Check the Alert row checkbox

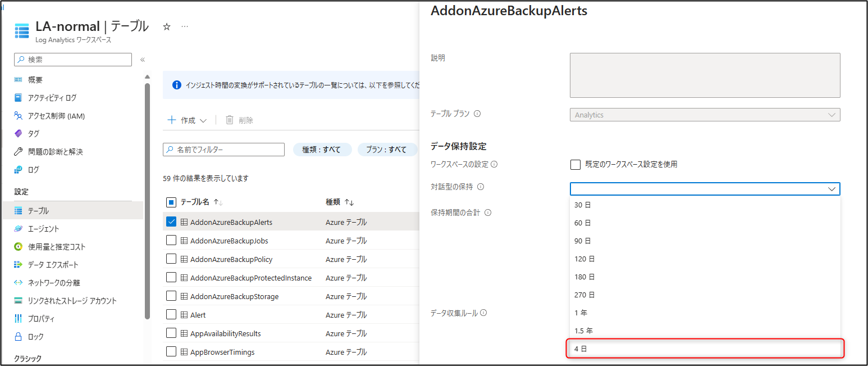[x=172, y=315]
